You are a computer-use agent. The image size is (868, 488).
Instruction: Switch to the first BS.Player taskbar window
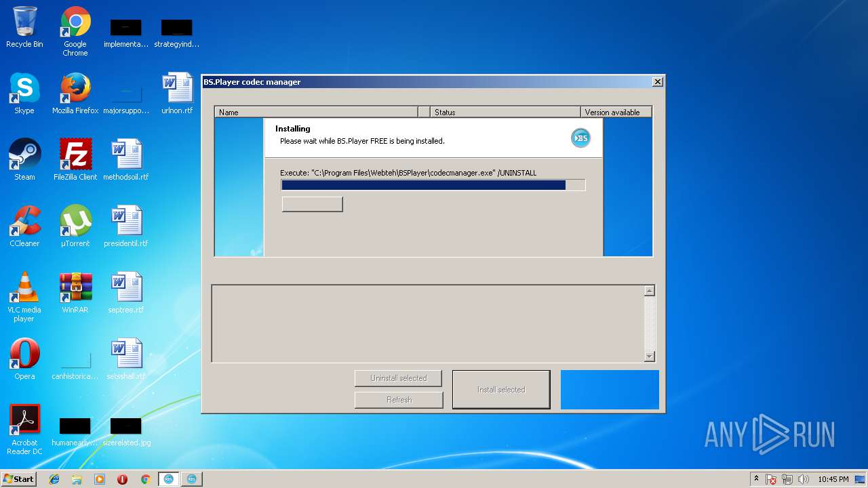click(168, 479)
